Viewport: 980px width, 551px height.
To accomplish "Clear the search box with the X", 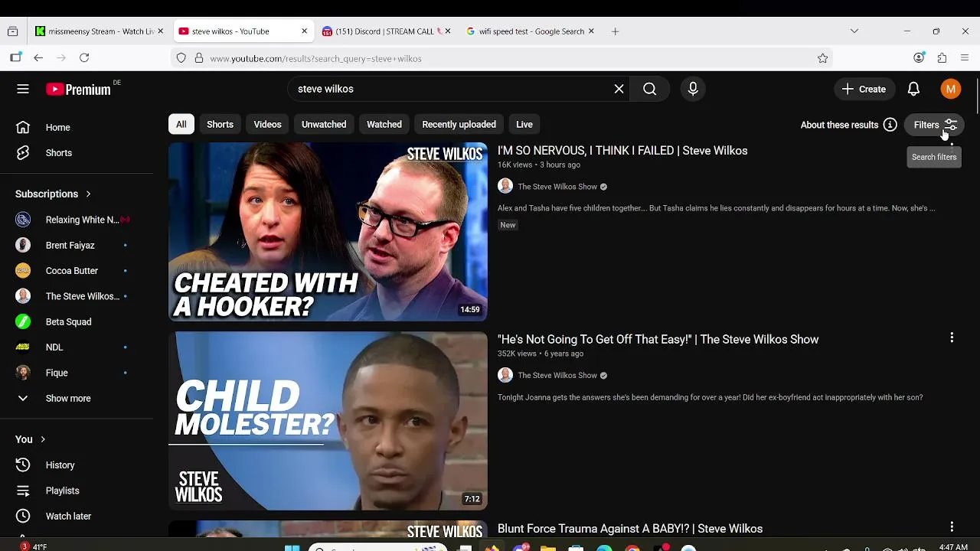I will click(619, 89).
